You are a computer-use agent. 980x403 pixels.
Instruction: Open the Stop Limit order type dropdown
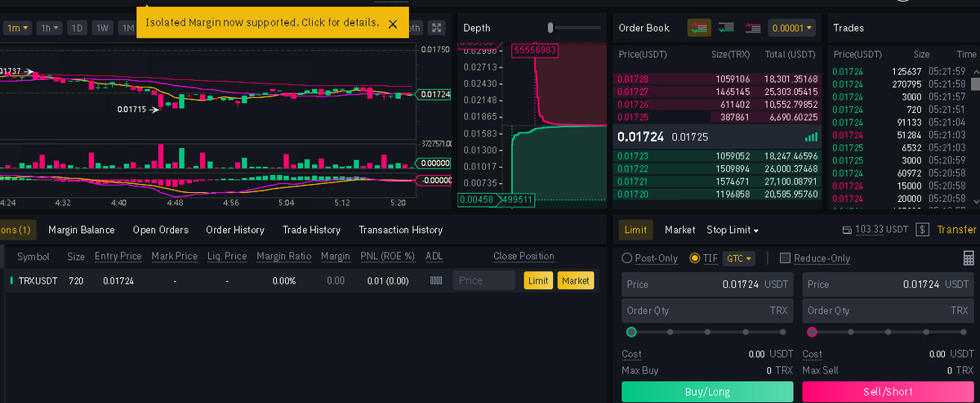click(x=733, y=231)
